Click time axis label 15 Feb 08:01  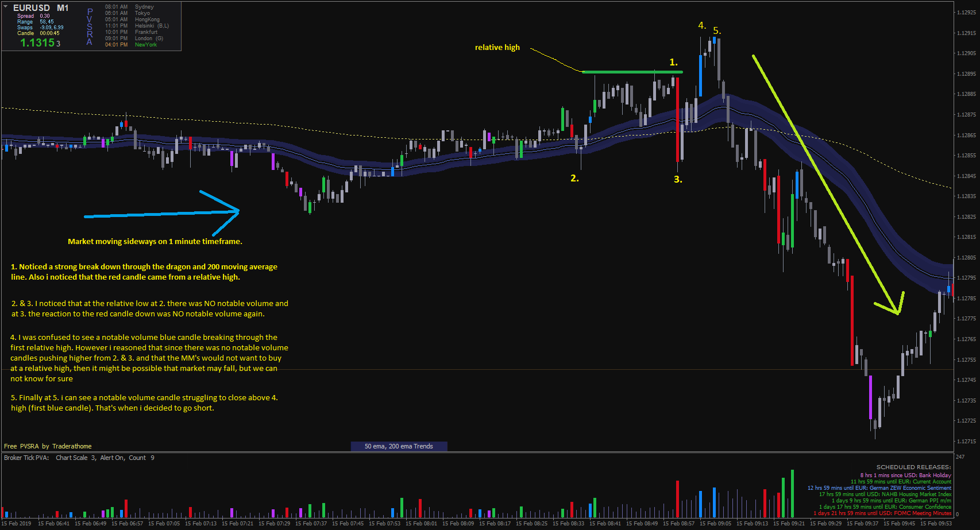tap(421, 524)
